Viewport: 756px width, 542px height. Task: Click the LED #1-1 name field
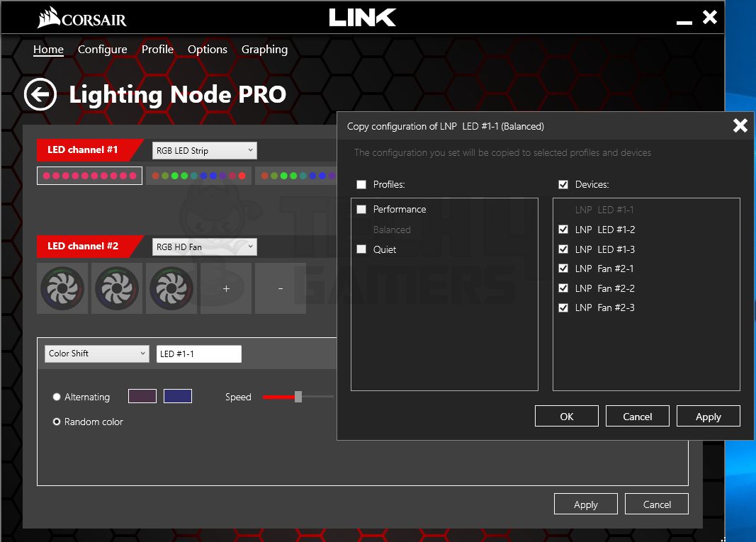(x=198, y=354)
